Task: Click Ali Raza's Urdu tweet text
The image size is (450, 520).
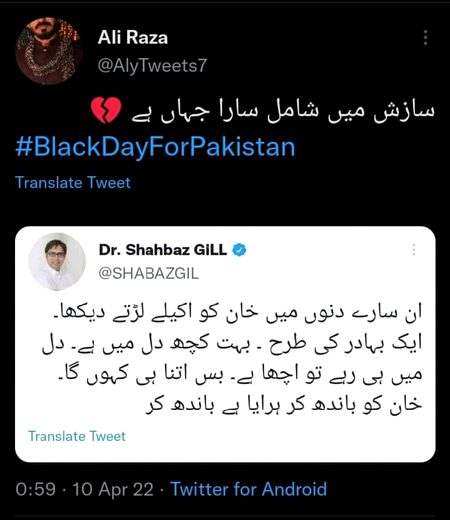Action: coord(282,111)
